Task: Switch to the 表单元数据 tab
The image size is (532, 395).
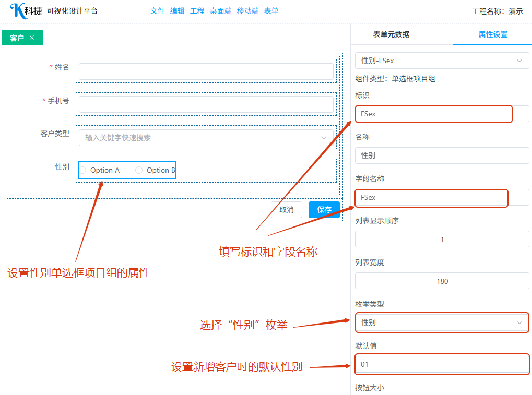Action: 391,34
